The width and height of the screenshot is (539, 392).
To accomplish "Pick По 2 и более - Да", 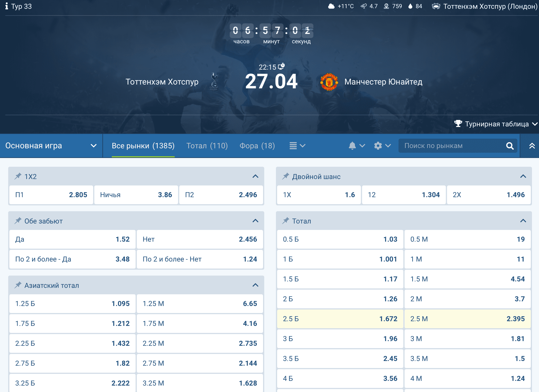I will 72,259.
